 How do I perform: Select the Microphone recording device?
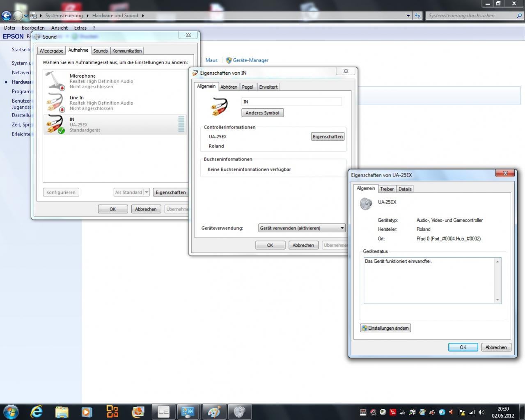point(115,81)
